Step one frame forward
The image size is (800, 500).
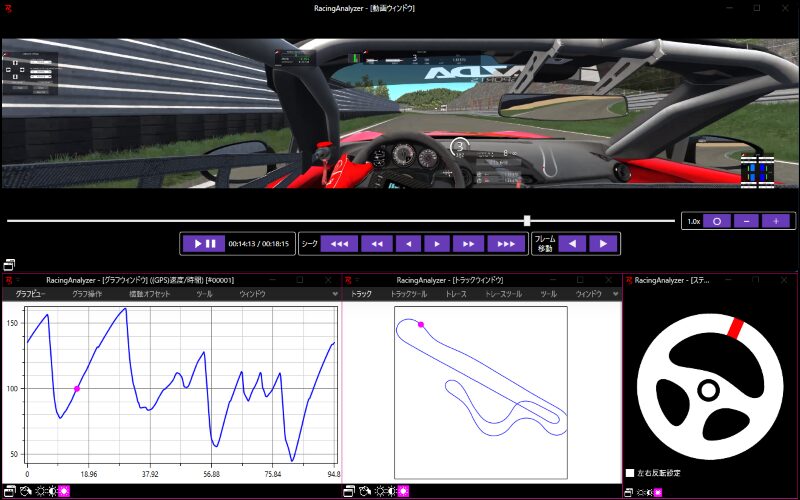[x=602, y=243]
